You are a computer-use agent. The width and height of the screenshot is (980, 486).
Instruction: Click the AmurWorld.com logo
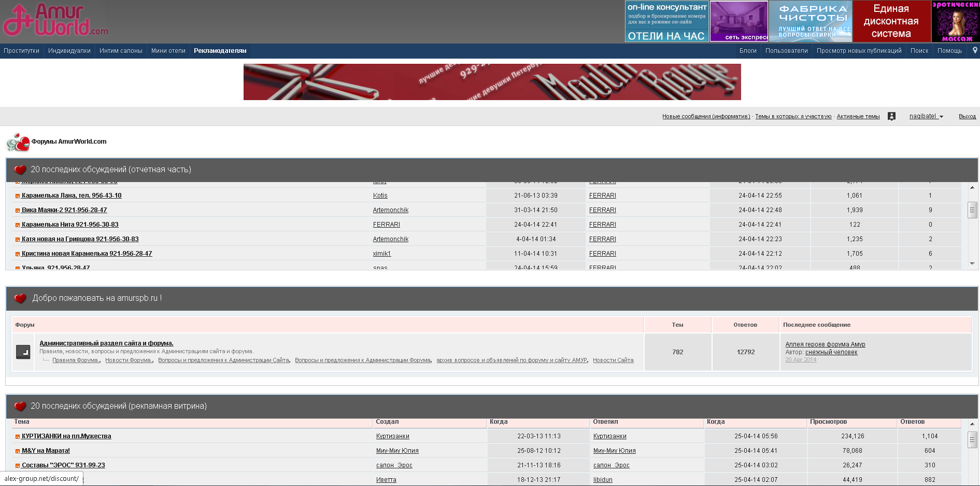pyautogui.click(x=55, y=21)
